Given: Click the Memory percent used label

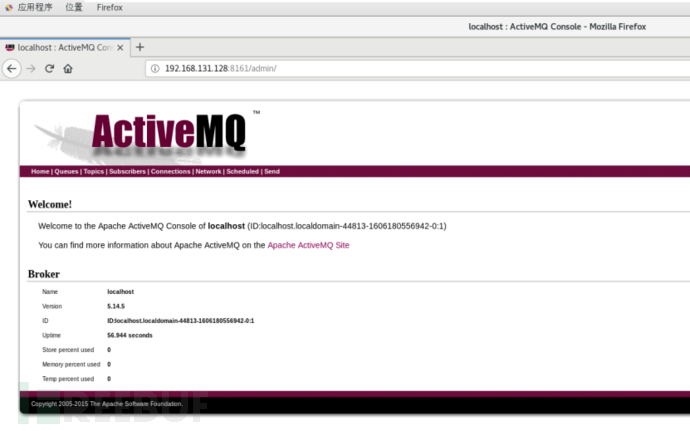Looking at the screenshot, I should [x=71, y=365].
